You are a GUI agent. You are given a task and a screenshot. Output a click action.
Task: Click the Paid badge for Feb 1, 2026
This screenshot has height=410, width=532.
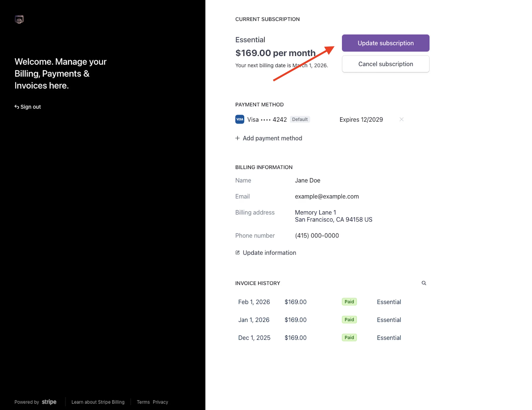(349, 302)
